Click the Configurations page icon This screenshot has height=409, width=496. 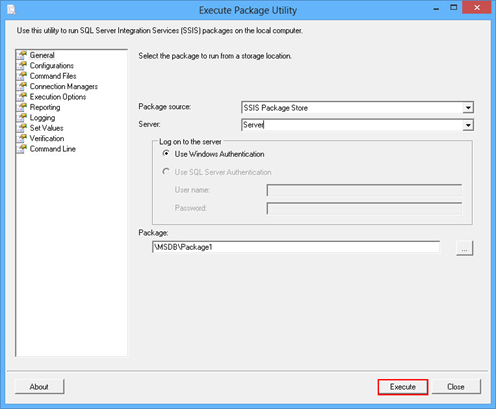(x=22, y=65)
